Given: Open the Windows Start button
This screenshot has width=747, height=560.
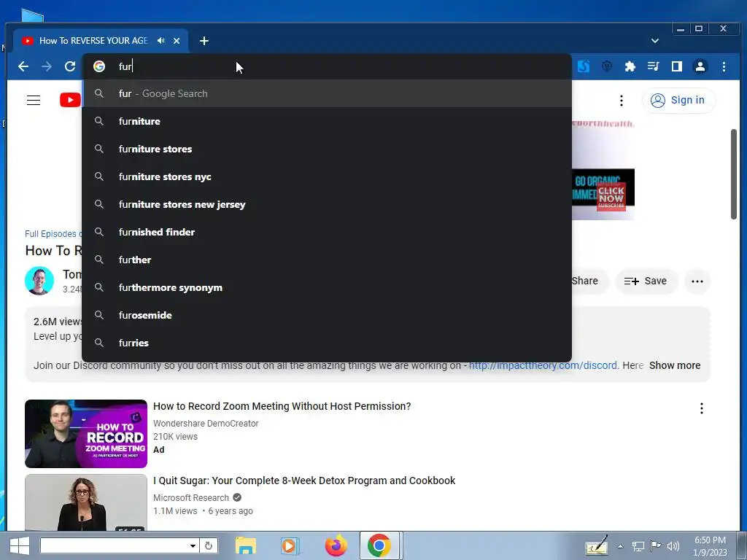Looking at the screenshot, I should [19, 545].
